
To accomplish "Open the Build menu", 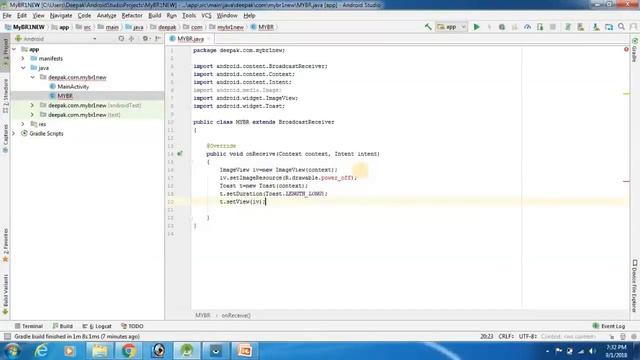I will [154, 16].
